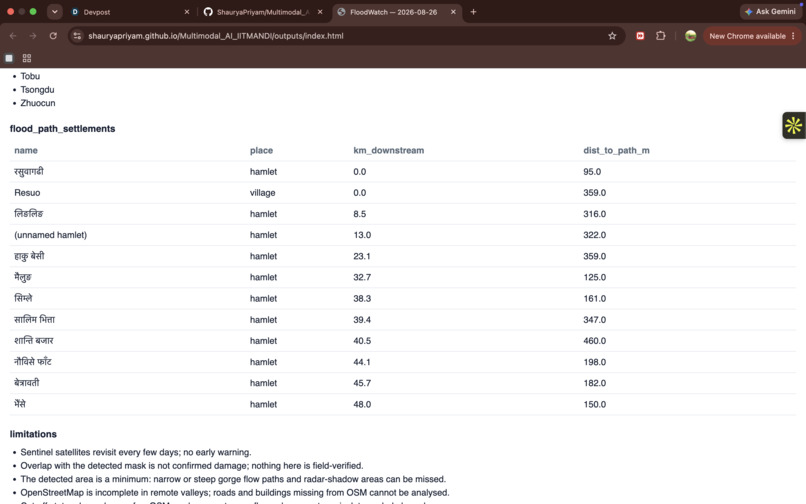Click the OpenStreetMap is incomplete limitation line
Screen dimensions: 806x504
(x=234, y=493)
